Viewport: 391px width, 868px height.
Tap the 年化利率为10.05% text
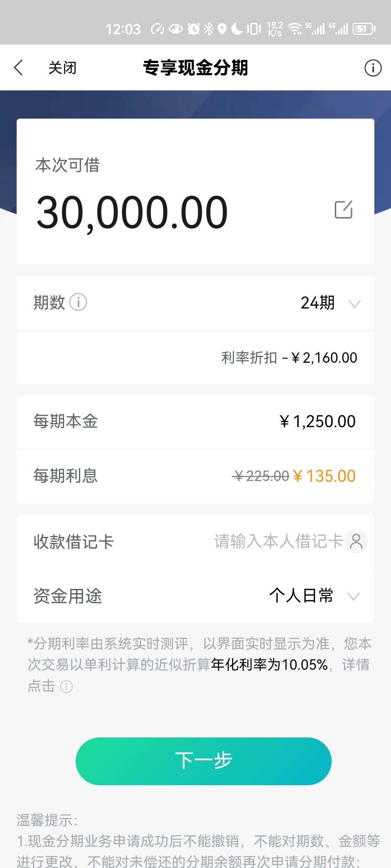point(269,664)
